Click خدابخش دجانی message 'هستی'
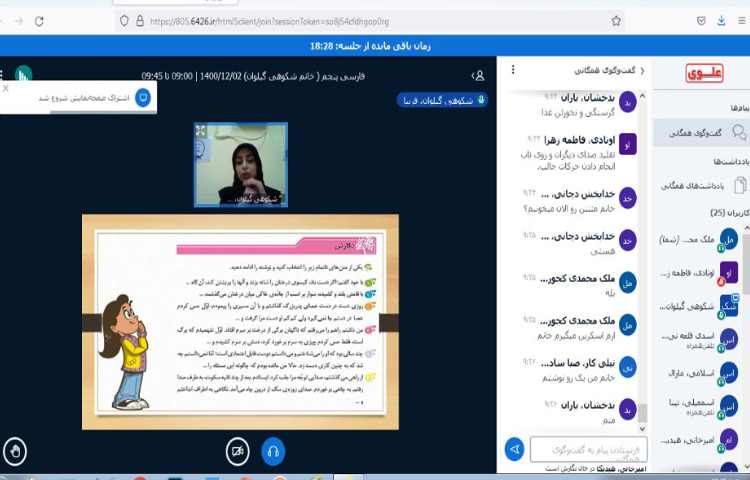 click(603, 251)
